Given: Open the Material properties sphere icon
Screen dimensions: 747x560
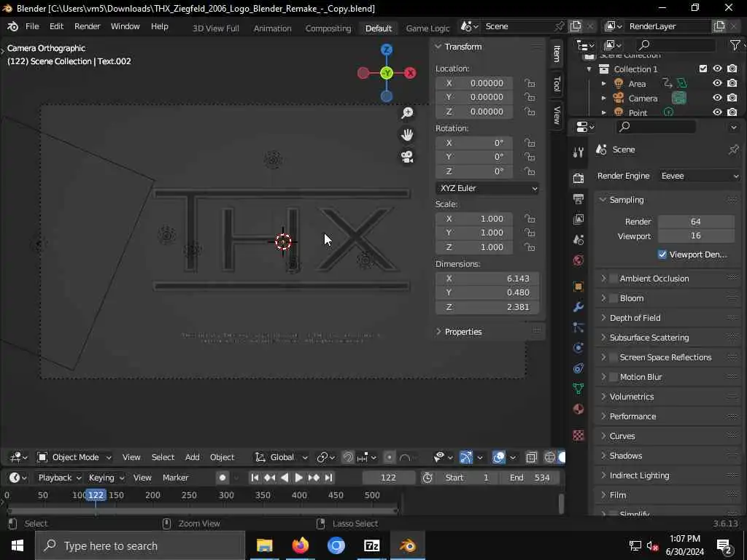Looking at the screenshot, I should pos(578,409).
